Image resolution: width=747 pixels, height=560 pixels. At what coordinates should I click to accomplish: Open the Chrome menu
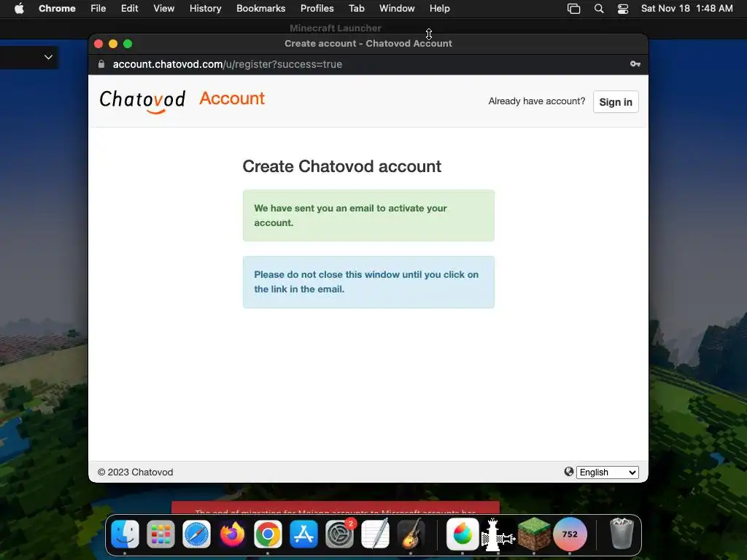pos(57,9)
